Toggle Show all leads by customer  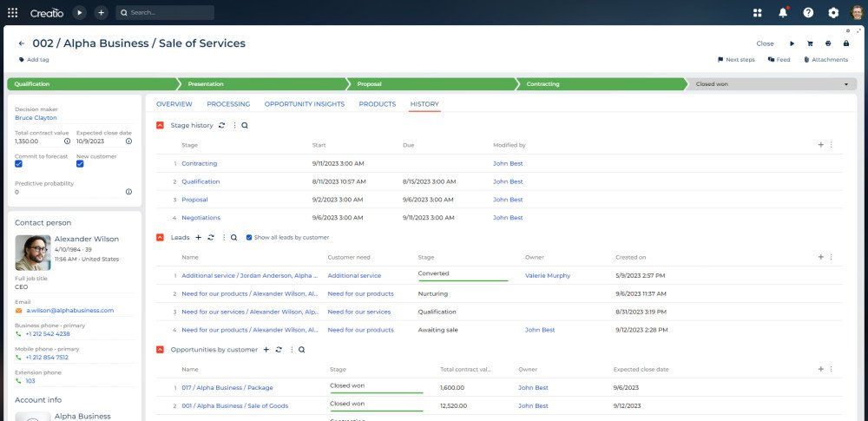pyautogui.click(x=249, y=237)
